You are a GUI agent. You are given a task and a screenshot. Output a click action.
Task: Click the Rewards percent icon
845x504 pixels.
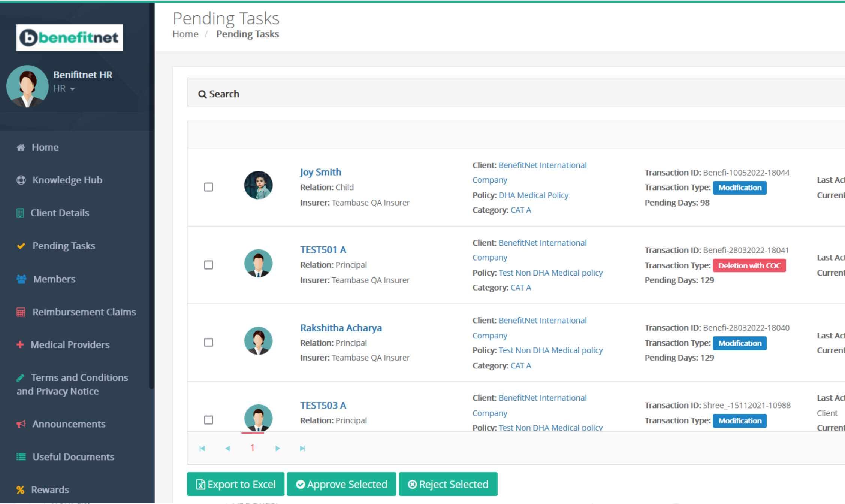[21, 490]
